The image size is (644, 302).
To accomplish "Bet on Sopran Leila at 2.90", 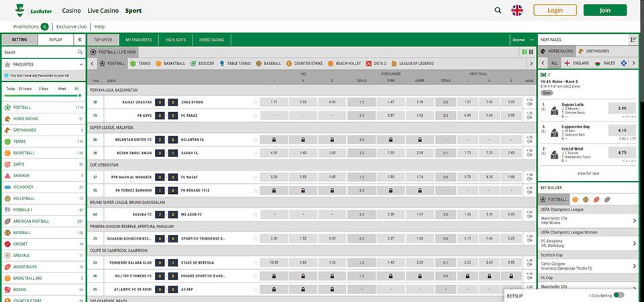I will click(x=622, y=108).
